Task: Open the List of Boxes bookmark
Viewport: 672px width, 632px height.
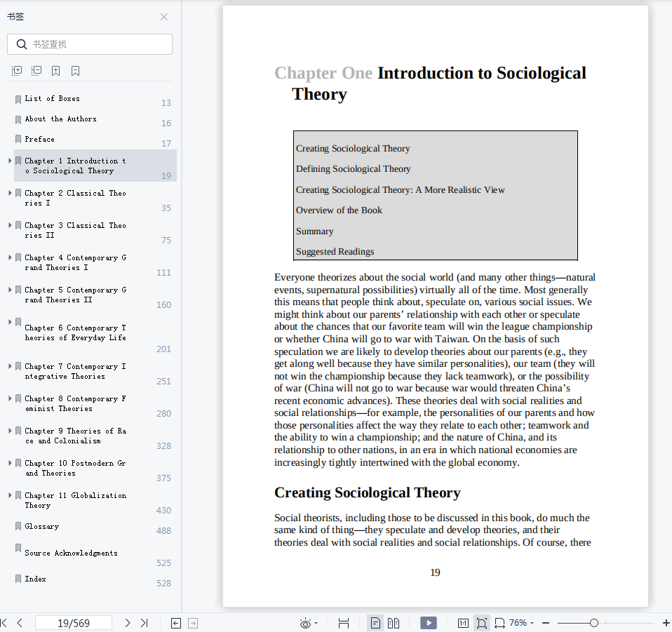Action: coord(53,98)
